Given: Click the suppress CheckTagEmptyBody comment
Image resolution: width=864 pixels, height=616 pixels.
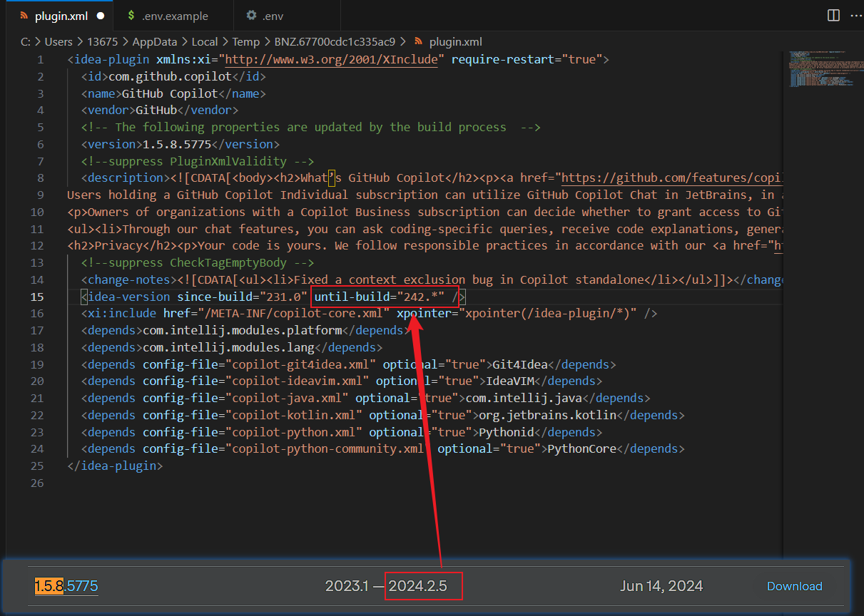Looking at the screenshot, I should [198, 262].
